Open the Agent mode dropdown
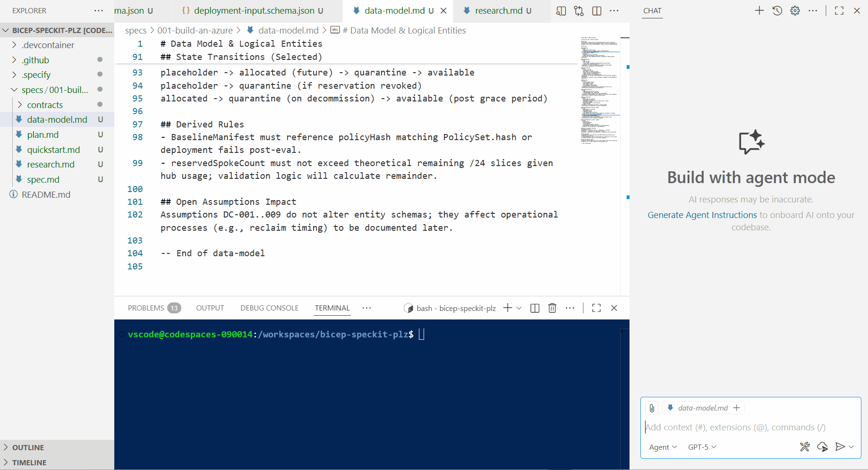 (x=663, y=447)
